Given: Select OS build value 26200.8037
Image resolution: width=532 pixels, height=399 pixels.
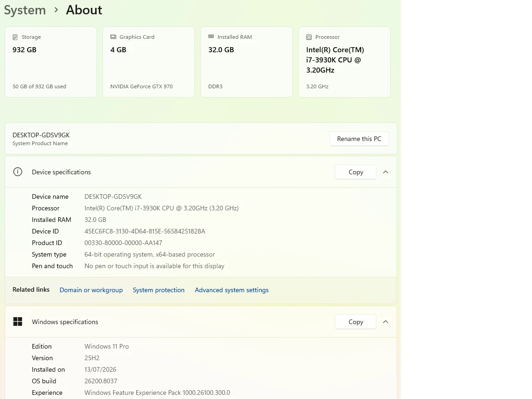Looking at the screenshot, I should pyautogui.click(x=101, y=381).
